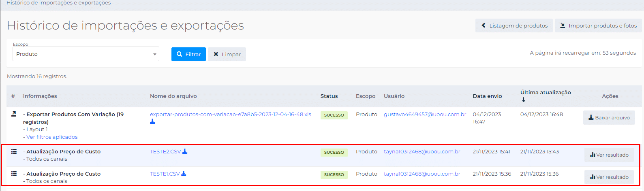View result for the TESTE1.CSV import
Viewport: 644px width, 191px height.
[609, 177]
